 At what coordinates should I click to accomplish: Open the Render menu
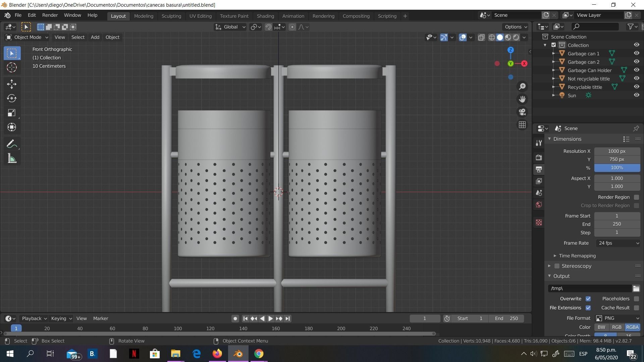point(50,15)
